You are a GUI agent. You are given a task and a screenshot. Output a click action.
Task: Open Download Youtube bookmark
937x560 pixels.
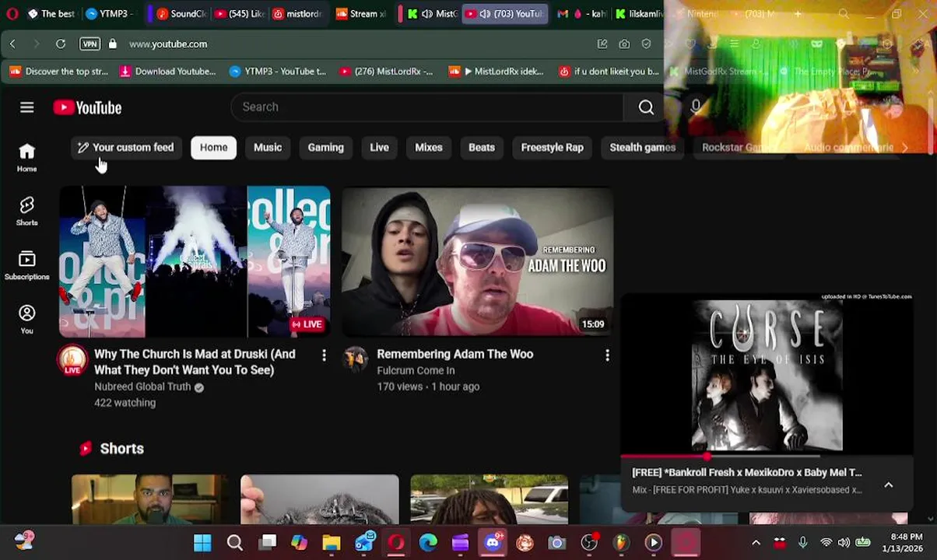coord(167,72)
